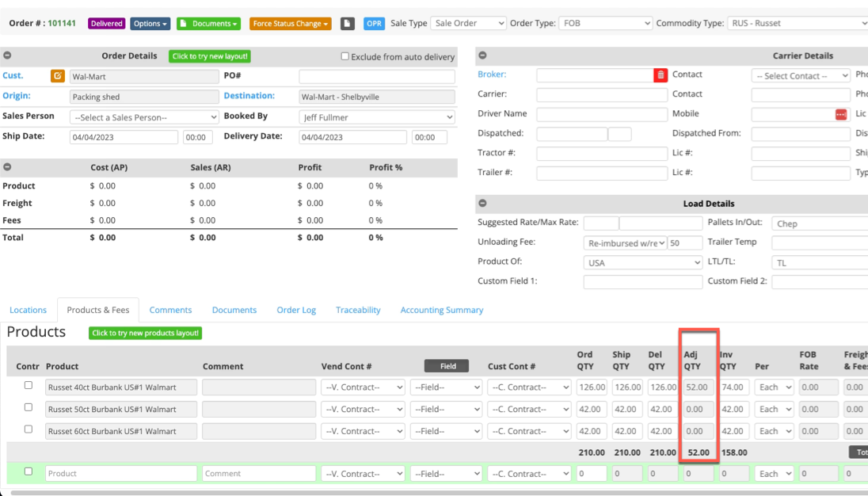Collapse the Order Details panel with the minus icon

coord(8,55)
